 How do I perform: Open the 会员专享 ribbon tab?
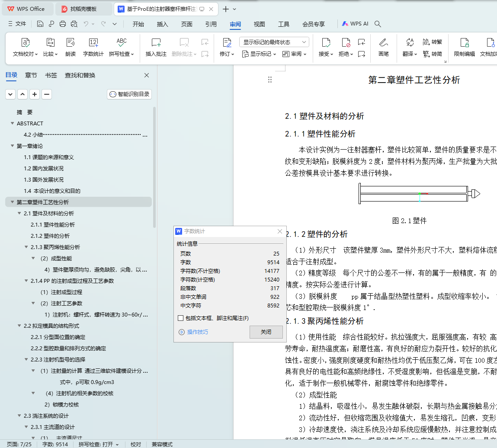coord(314,24)
